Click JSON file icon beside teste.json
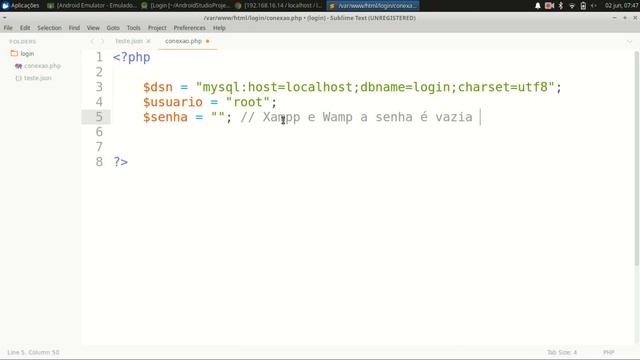Screen dimensions: 640x360 coord(18,78)
